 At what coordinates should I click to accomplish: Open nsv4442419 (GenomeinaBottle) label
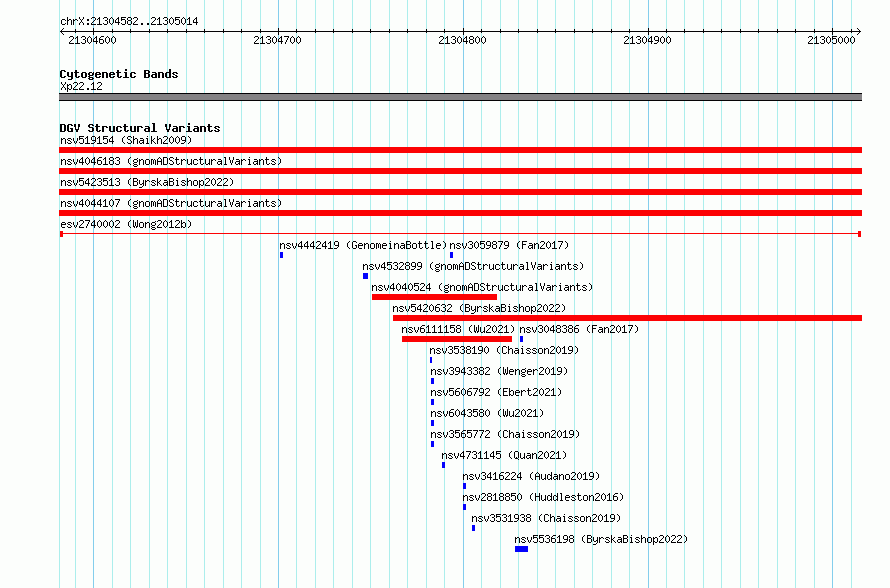coord(363,245)
